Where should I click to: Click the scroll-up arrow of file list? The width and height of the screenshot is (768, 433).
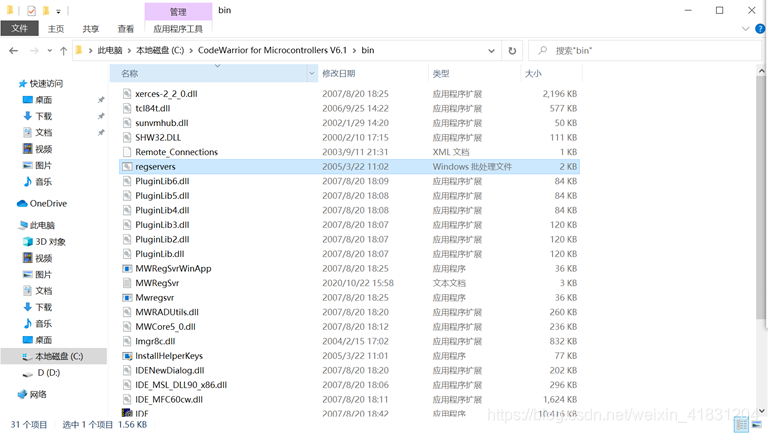pos(761,71)
